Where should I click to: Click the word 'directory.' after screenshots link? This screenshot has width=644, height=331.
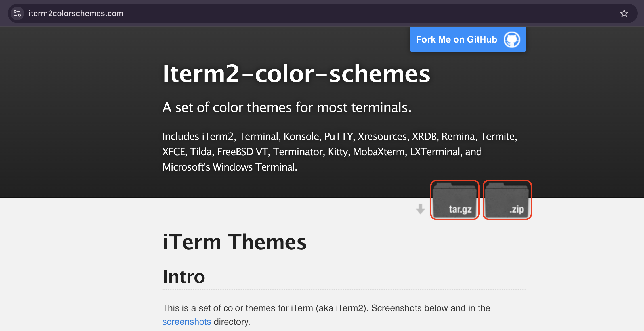[232, 322]
